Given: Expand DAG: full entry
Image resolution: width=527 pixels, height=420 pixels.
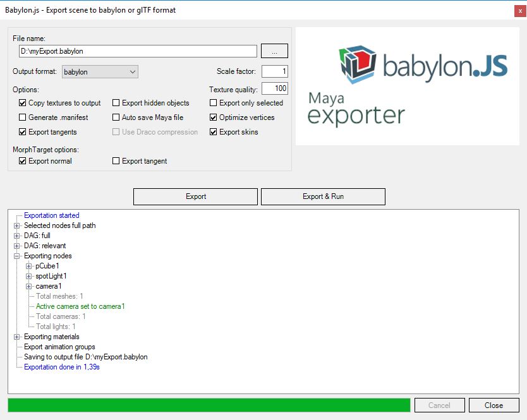Looking at the screenshot, I should pyautogui.click(x=16, y=236).
